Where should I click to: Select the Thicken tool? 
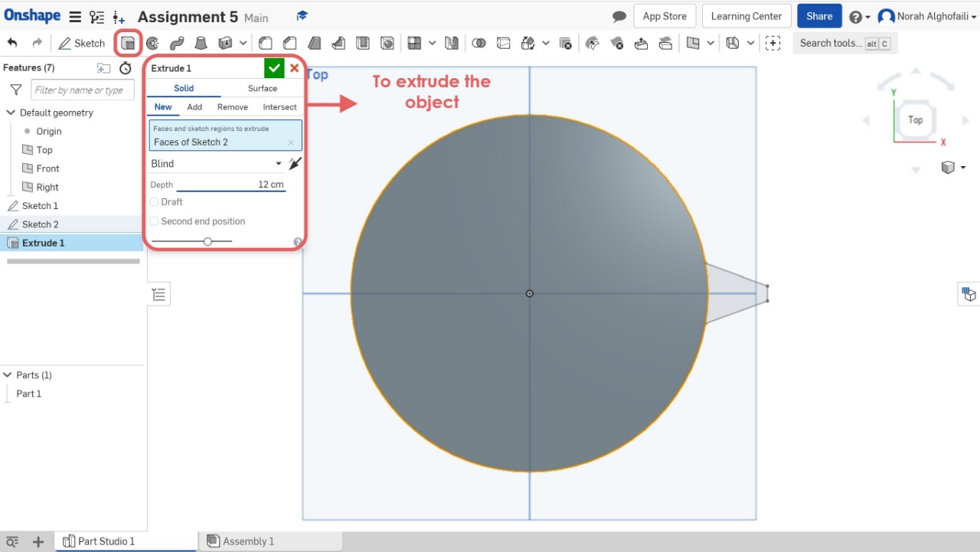(225, 43)
